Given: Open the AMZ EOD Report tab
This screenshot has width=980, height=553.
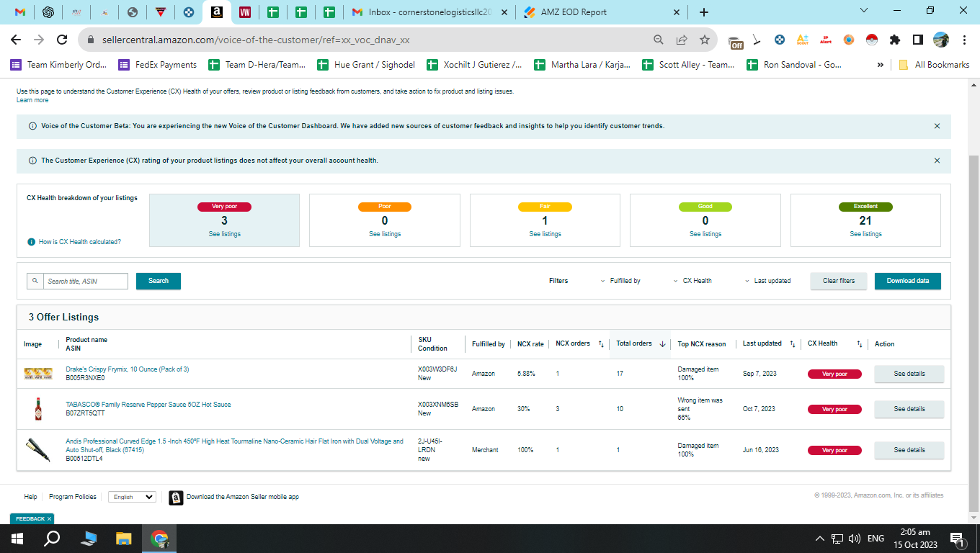Looking at the screenshot, I should pyautogui.click(x=602, y=12).
